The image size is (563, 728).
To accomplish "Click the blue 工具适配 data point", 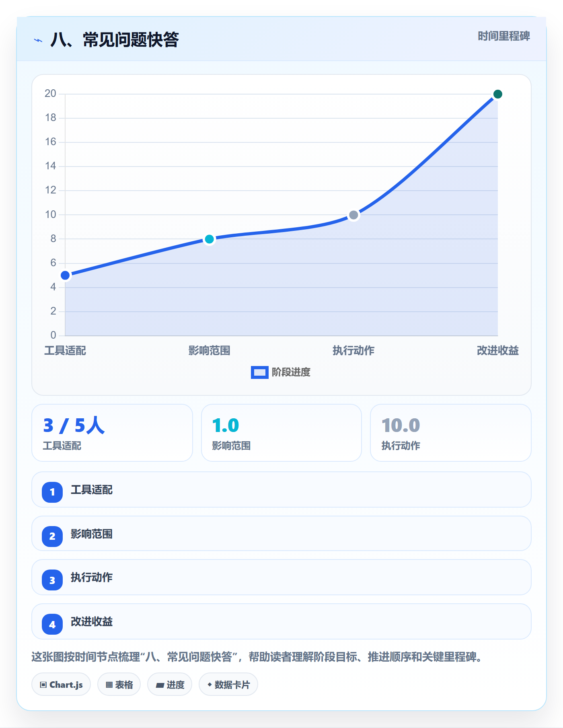I will pos(65,276).
